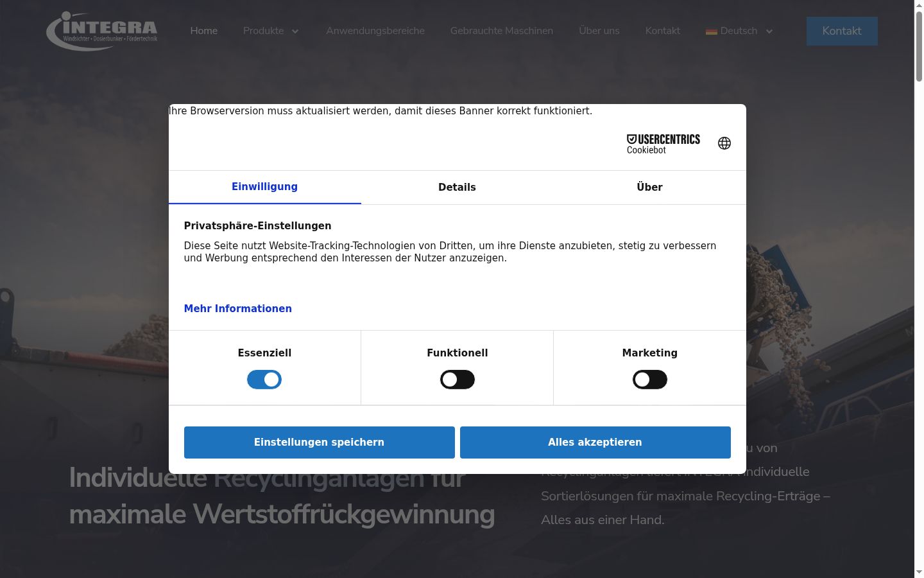
Task: Switch to the Details tab
Action: click(x=457, y=187)
